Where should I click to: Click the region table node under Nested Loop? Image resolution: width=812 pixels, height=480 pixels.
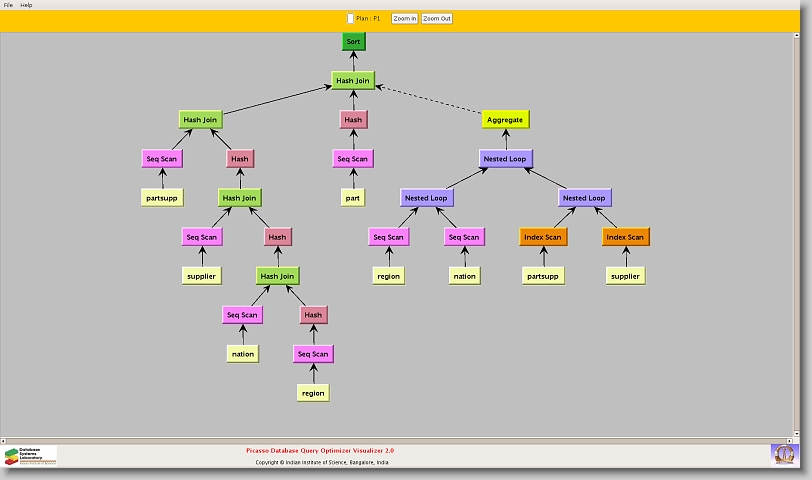click(388, 276)
